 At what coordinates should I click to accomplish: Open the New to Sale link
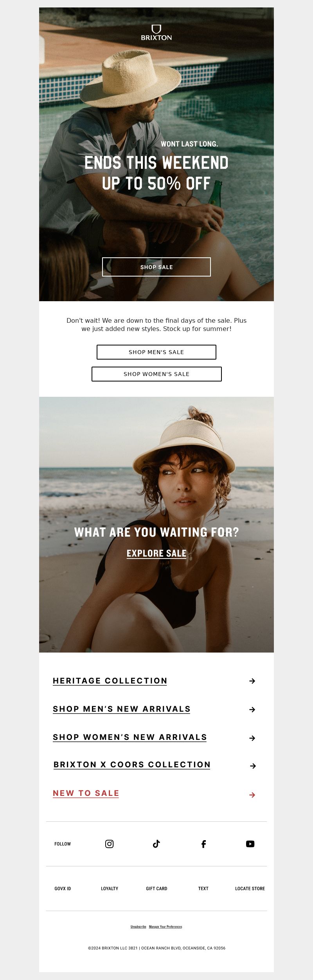pos(86,793)
